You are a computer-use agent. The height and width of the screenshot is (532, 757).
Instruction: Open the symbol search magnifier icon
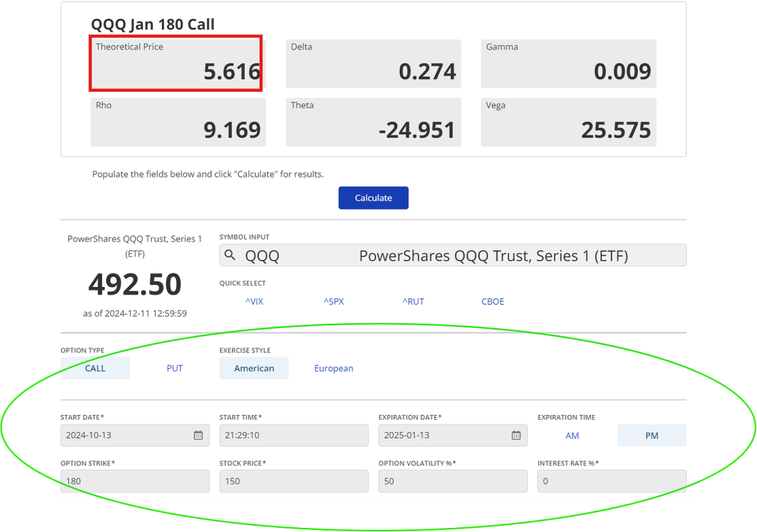click(x=229, y=255)
